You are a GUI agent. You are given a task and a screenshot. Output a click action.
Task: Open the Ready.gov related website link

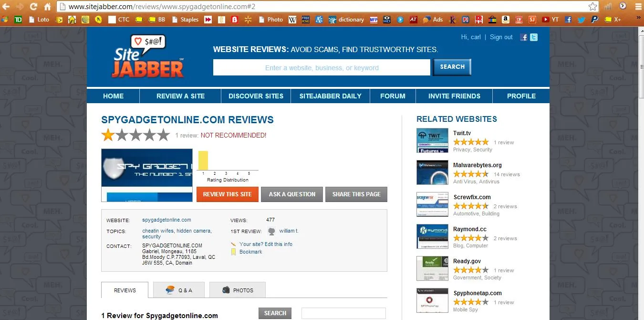point(467,261)
